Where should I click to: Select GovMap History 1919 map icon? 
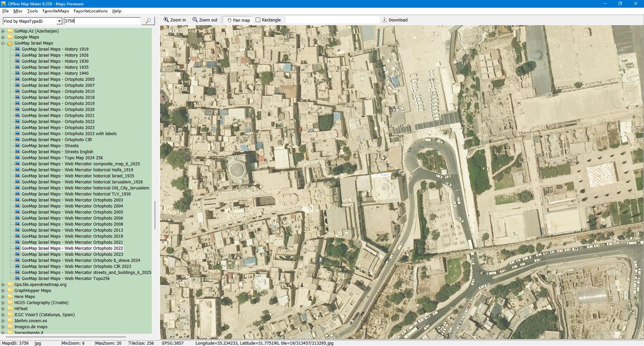pos(18,49)
